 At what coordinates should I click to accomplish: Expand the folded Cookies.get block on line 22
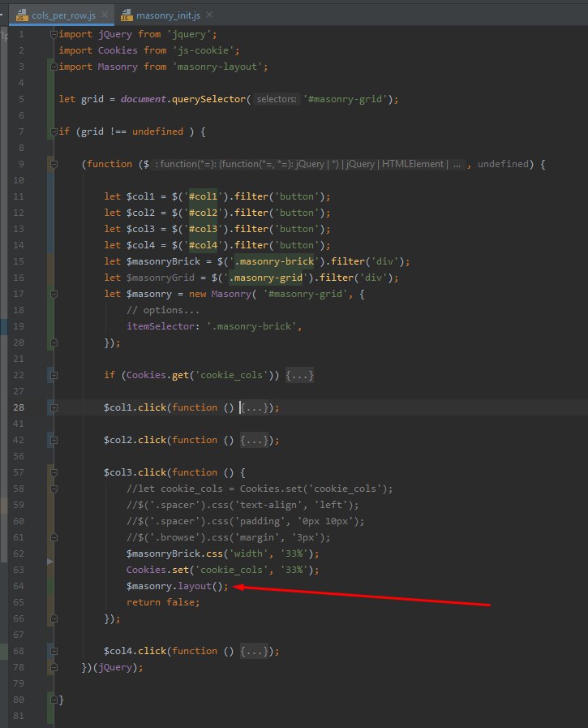click(x=54, y=375)
